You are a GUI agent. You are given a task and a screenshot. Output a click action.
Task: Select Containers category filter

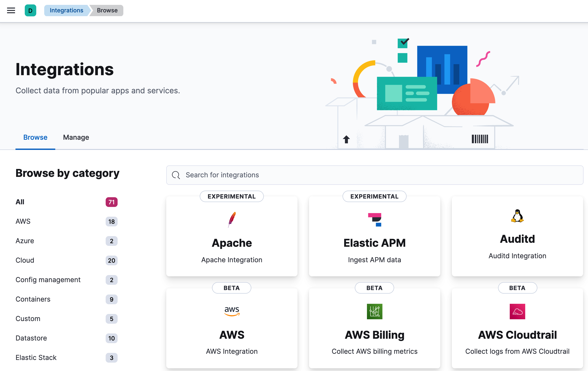(x=33, y=299)
